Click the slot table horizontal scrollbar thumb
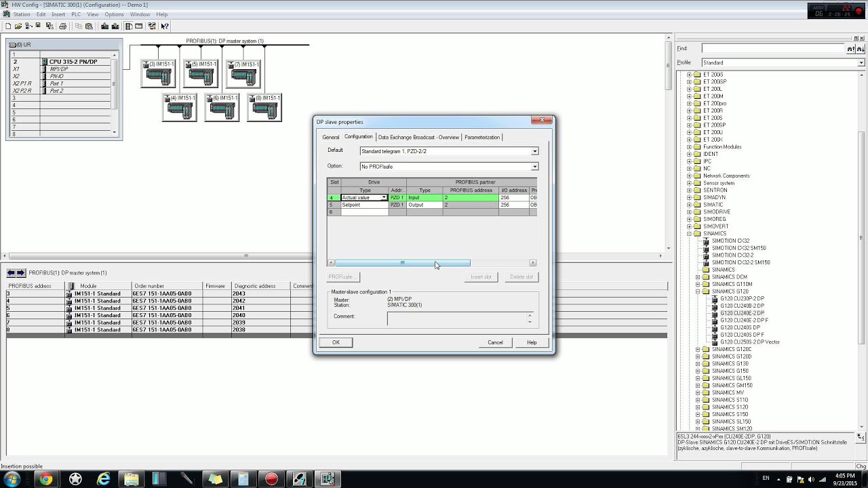This screenshot has width=868, height=488. pos(402,263)
